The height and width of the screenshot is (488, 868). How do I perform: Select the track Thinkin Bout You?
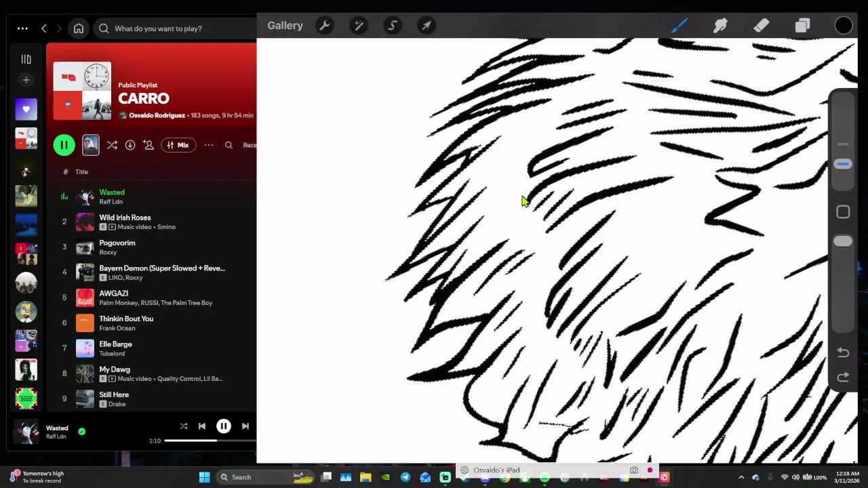point(126,319)
